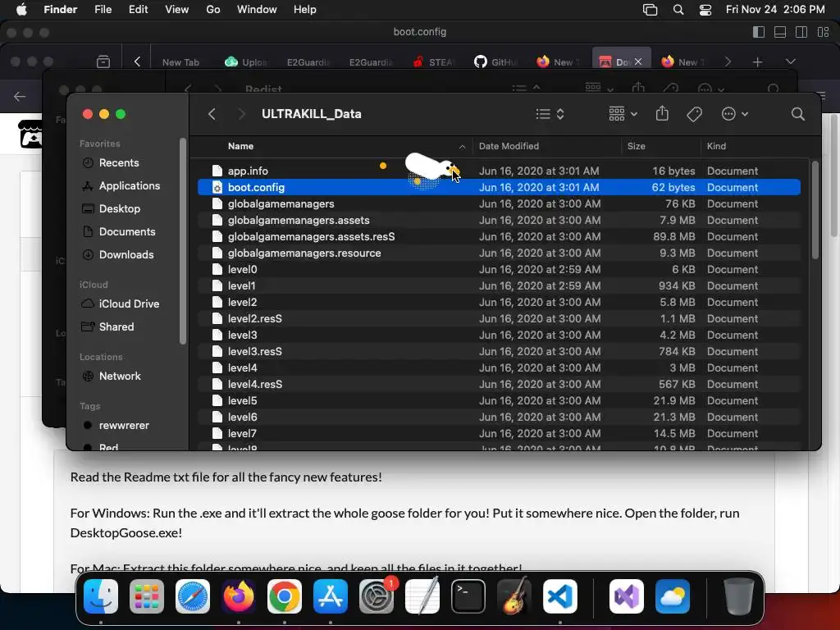This screenshot has width=840, height=630.
Task: Click the sidebar vertical scrollbar
Action: coord(183,241)
